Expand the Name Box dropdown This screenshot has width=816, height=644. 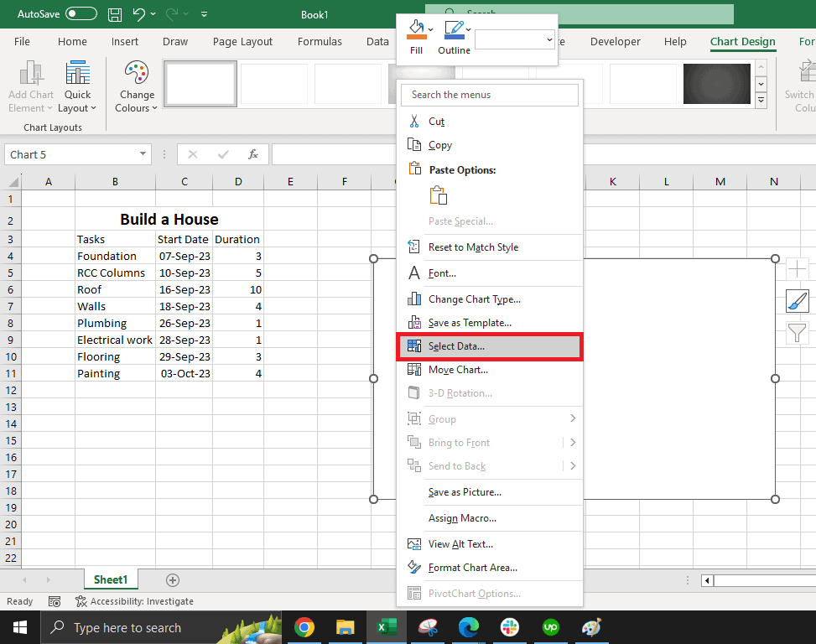pyautogui.click(x=143, y=154)
